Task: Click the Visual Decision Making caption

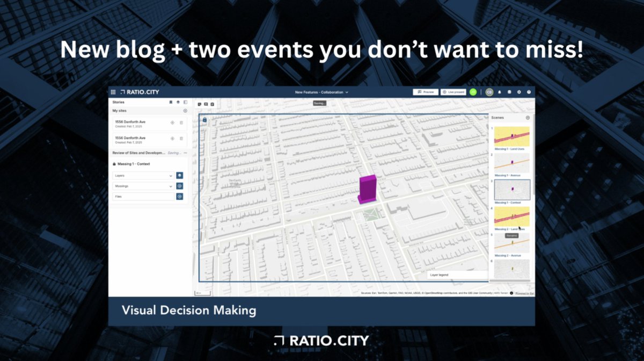Action: point(189,311)
